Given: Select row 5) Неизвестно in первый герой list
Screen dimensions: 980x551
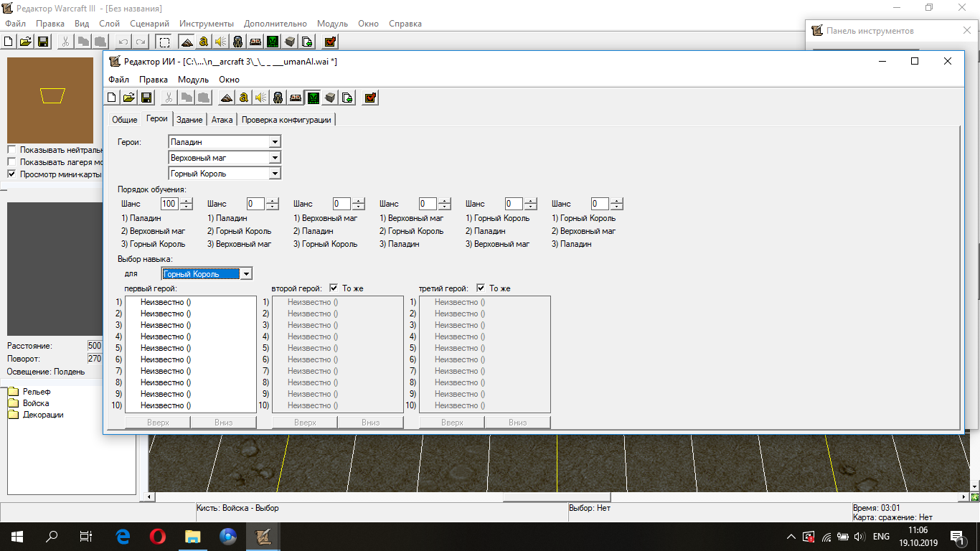Looking at the screenshot, I should tap(191, 348).
